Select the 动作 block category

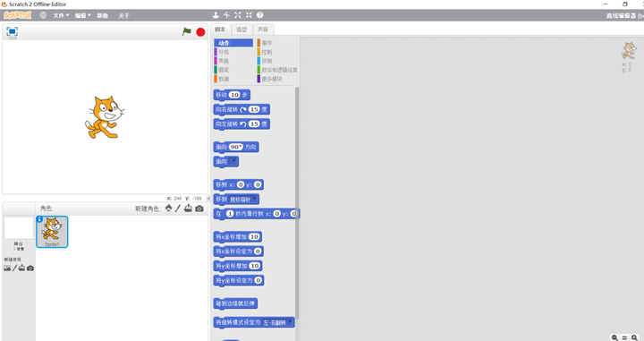[x=233, y=43]
